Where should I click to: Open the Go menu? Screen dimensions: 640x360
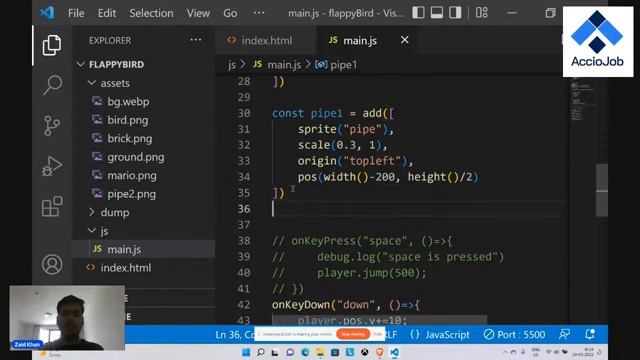click(x=230, y=13)
